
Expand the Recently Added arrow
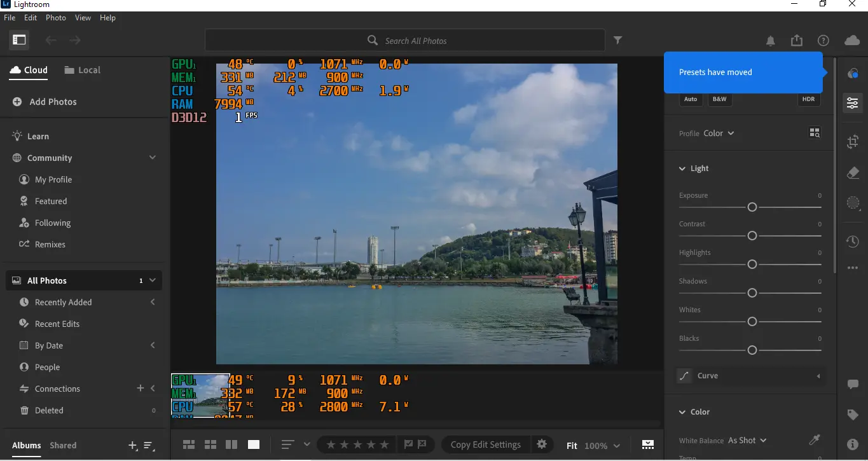pos(153,302)
